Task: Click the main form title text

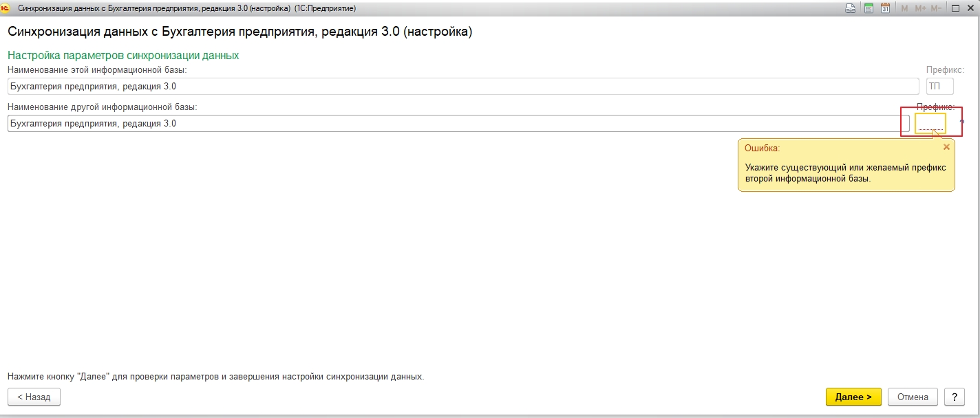Action: coord(240,32)
